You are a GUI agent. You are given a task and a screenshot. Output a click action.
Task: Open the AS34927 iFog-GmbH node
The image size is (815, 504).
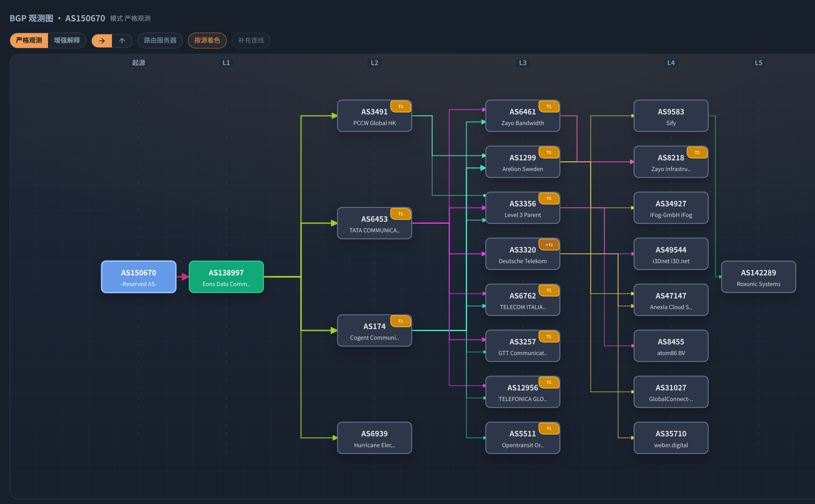pos(671,208)
